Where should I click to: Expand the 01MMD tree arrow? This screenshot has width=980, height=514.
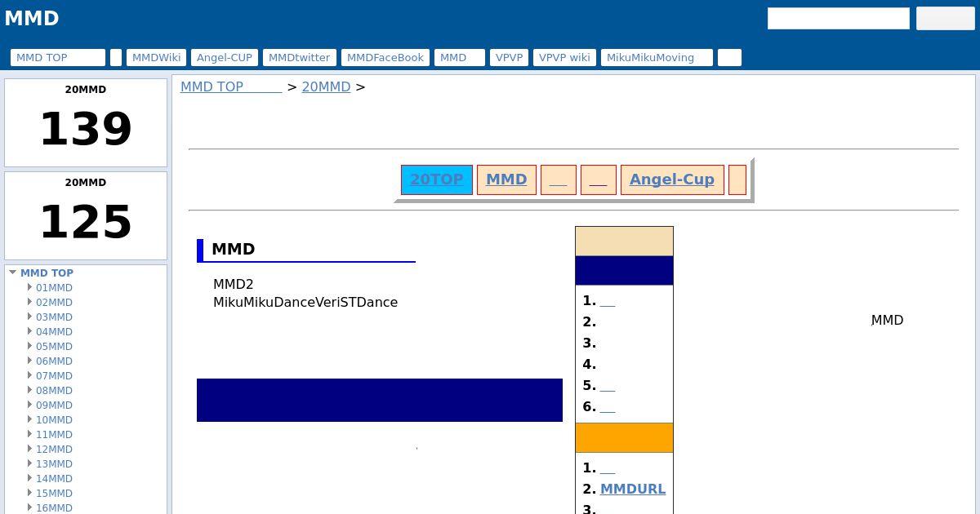click(29, 287)
